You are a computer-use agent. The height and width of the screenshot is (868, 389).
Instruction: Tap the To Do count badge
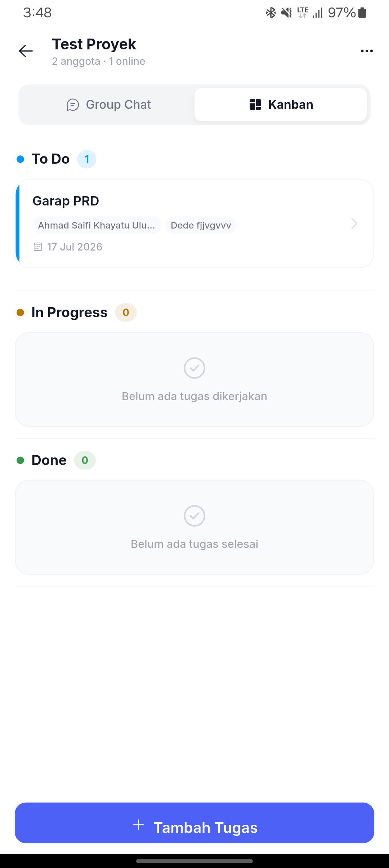87,159
